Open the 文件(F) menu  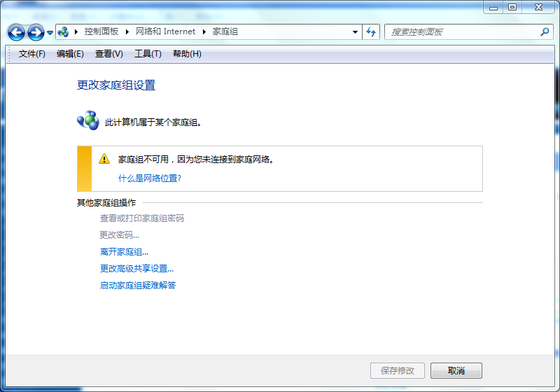[31, 54]
